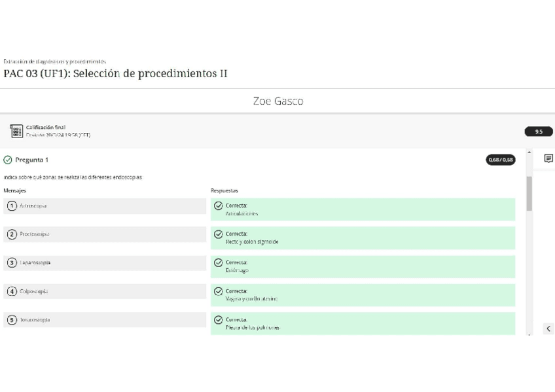Click the checkmark beside Estómago answer
The height and width of the screenshot is (392, 555).
[219, 262]
